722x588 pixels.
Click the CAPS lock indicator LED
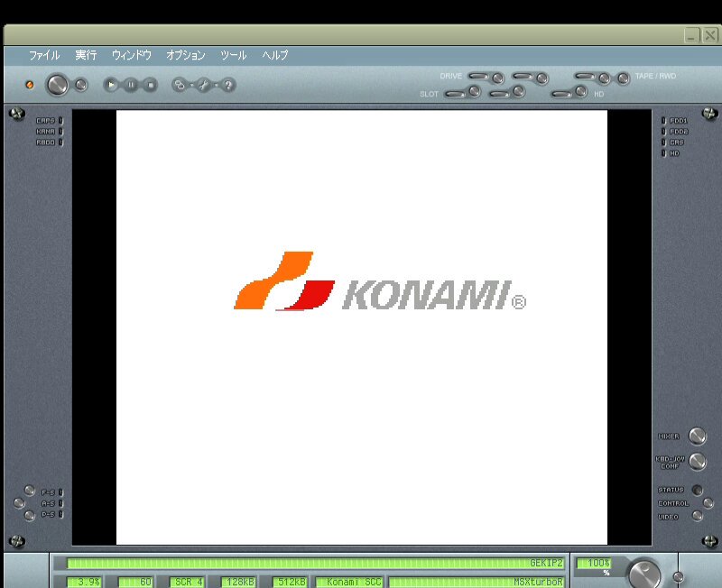coord(60,121)
